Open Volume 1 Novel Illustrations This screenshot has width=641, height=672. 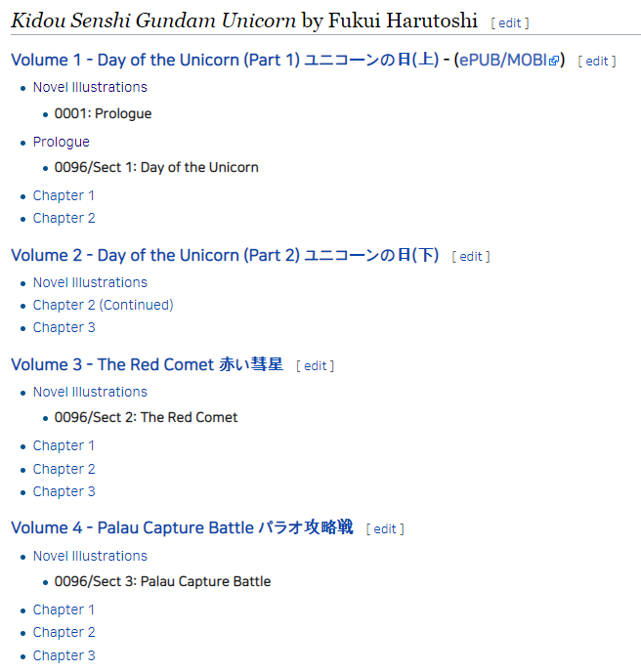click(x=90, y=87)
